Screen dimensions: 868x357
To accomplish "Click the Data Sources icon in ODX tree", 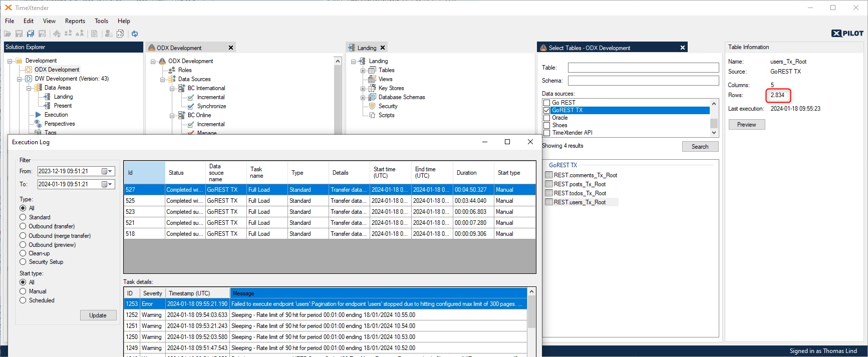I will click(x=172, y=79).
